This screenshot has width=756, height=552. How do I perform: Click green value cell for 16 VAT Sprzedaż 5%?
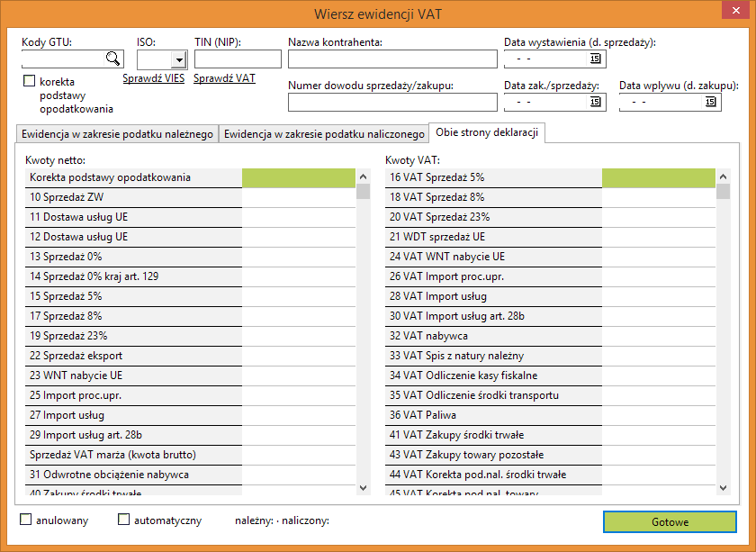(x=659, y=177)
